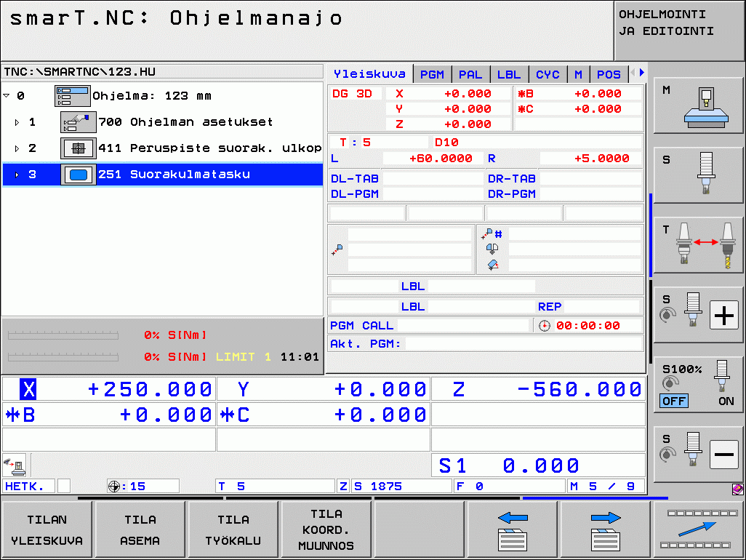This screenshot has width=746, height=560.
Task: Expand tree node 2 Peruspiste
Action: [x=17, y=148]
